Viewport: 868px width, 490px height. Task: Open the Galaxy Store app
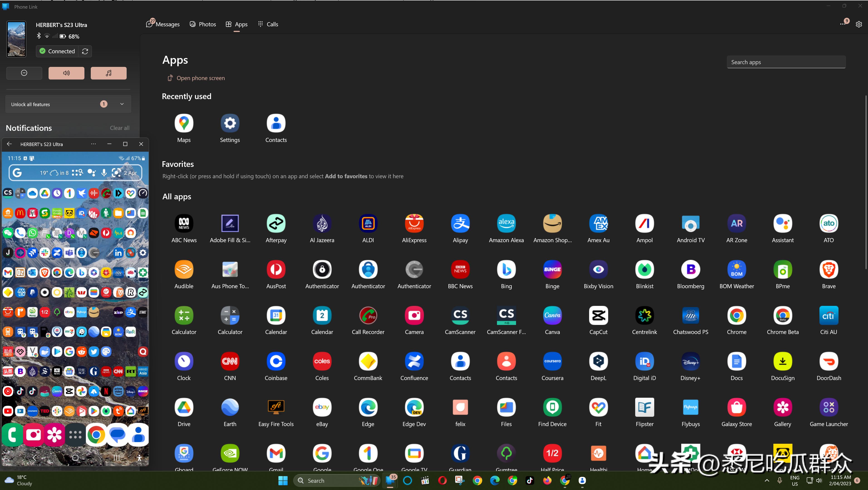click(x=736, y=407)
